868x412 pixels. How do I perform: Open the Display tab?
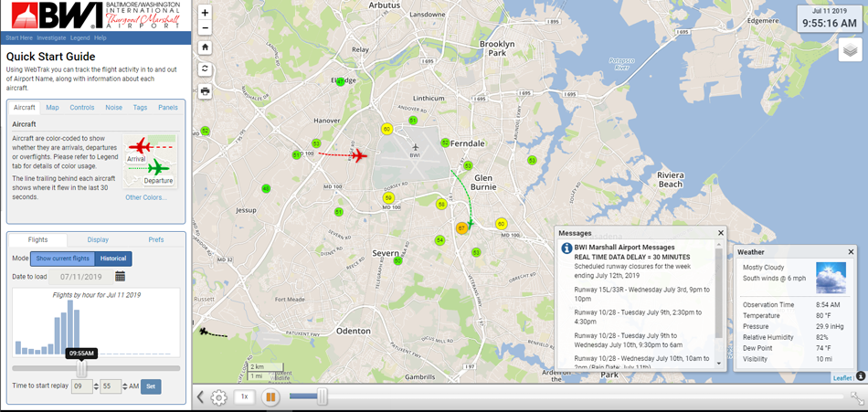[x=97, y=239]
